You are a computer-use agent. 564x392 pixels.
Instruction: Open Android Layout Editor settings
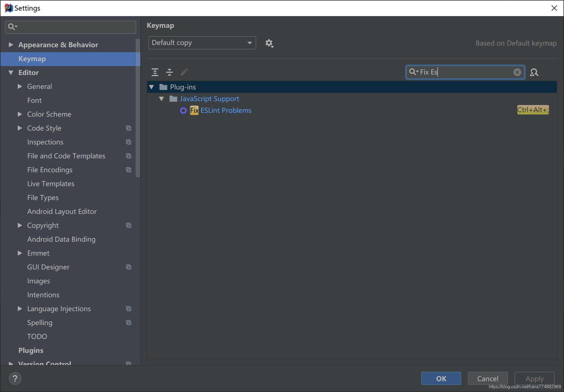point(62,211)
